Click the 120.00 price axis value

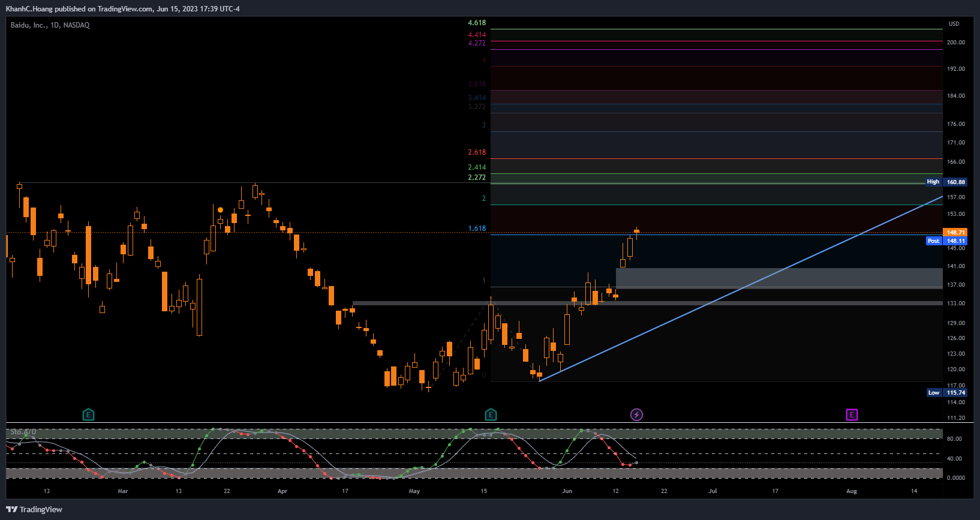coord(956,369)
